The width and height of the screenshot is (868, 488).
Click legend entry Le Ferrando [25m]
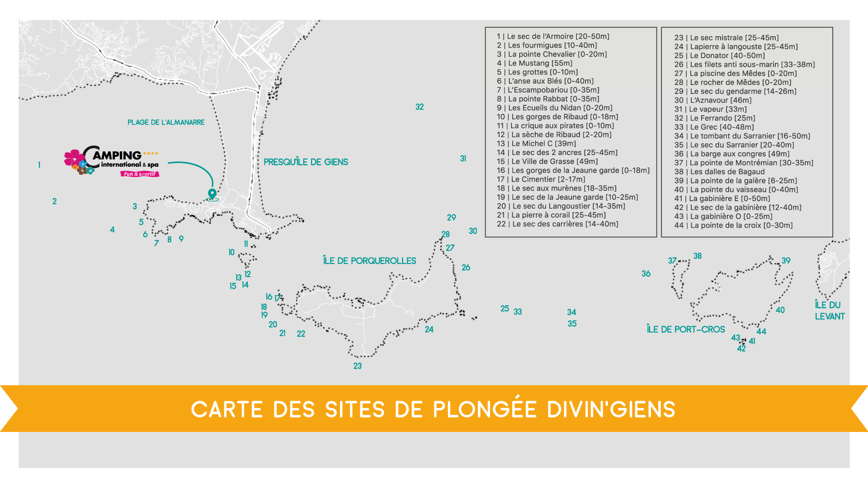click(x=715, y=118)
